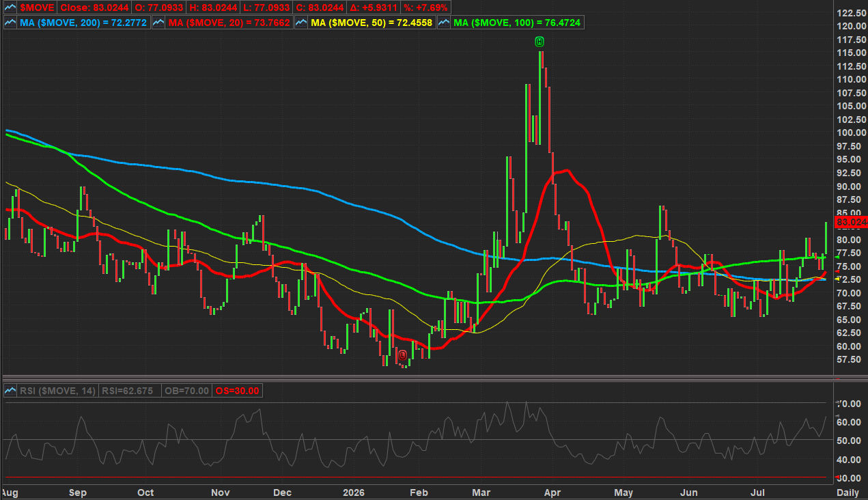The width and height of the screenshot is (868, 500).
Task: Click the Jul label on the time axis
Action: click(x=757, y=492)
